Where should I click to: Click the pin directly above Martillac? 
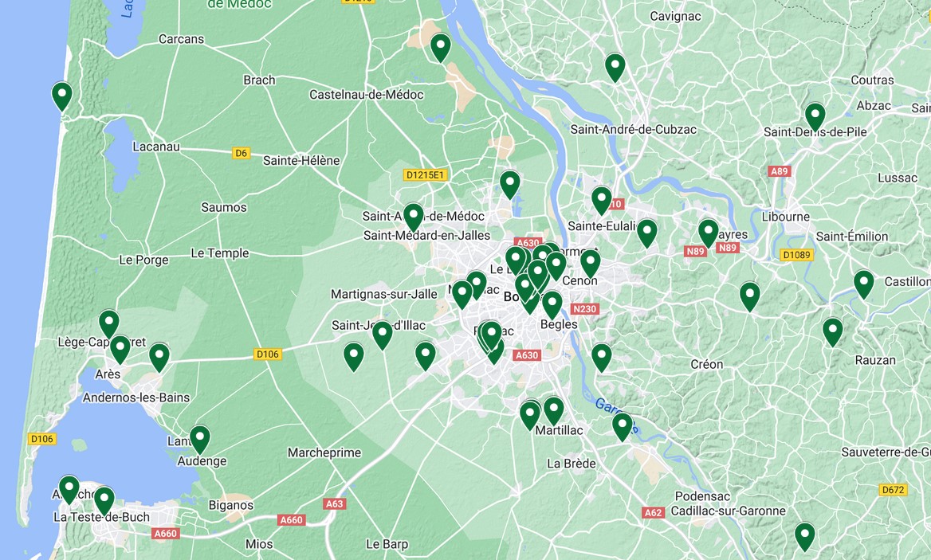[553, 410]
